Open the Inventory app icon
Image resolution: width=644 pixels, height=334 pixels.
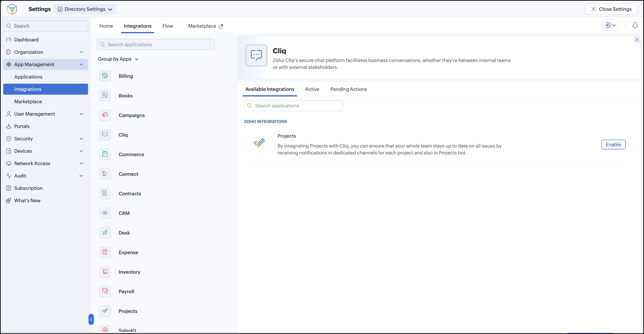105,272
